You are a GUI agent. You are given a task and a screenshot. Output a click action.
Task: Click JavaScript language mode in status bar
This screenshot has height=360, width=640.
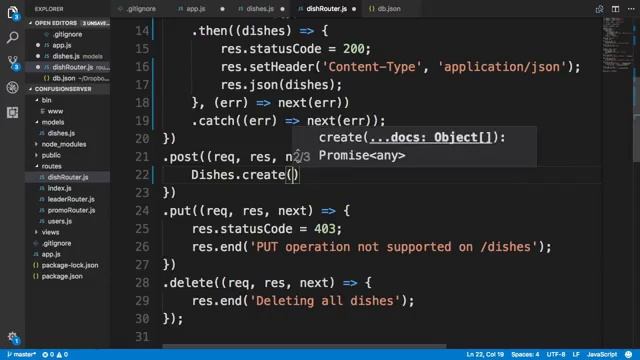click(x=602, y=354)
